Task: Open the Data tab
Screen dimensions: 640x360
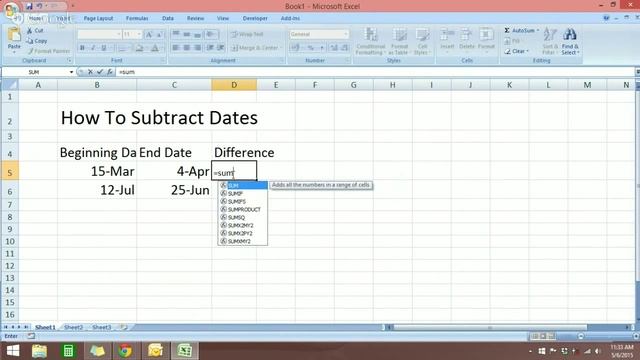Action: click(x=168, y=18)
